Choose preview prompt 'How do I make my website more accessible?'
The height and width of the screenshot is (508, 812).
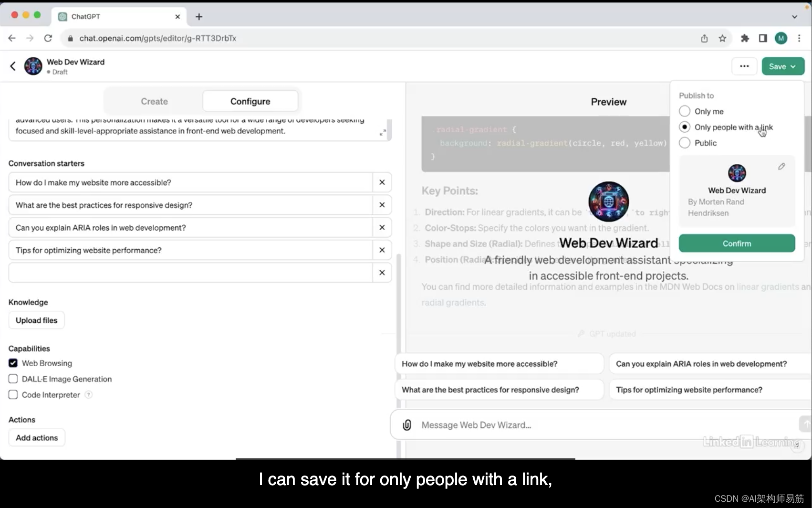[499, 364]
